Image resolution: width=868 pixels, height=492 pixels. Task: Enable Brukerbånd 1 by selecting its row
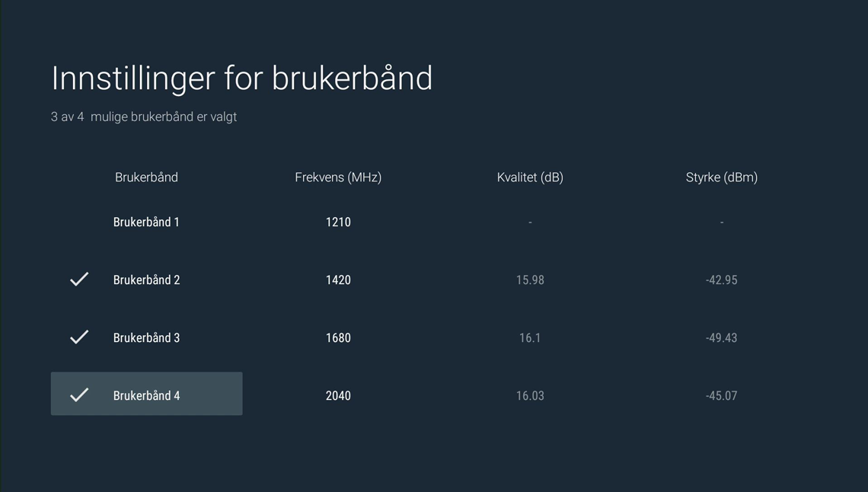point(146,222)
